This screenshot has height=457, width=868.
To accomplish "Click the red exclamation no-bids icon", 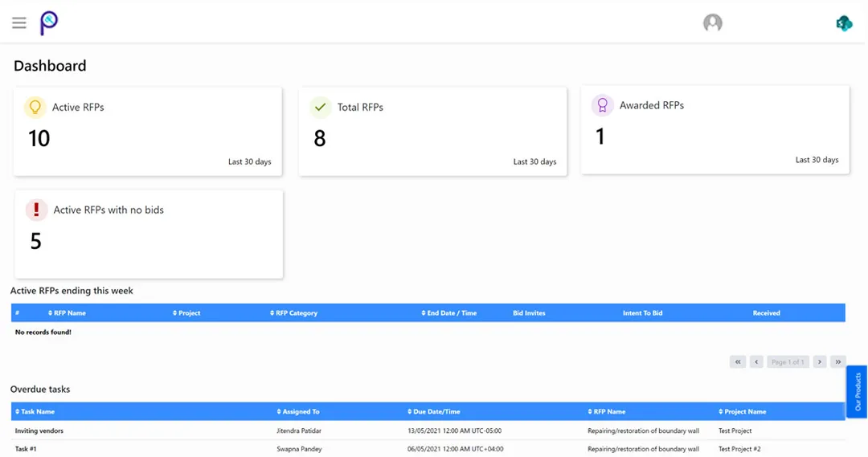I will click(x=36, y=210).
